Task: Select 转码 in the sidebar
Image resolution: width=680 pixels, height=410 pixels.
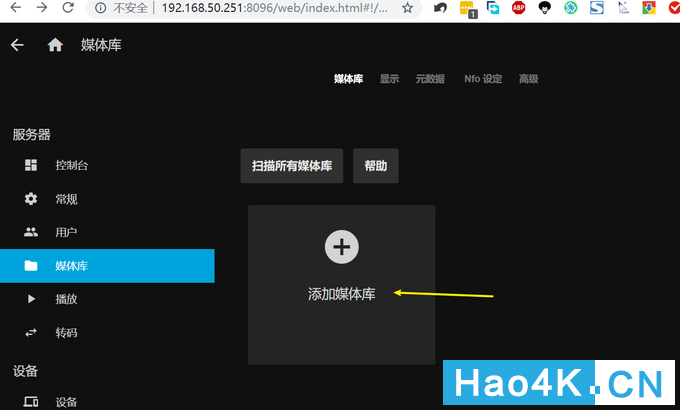Action: [x=107, y=333]
